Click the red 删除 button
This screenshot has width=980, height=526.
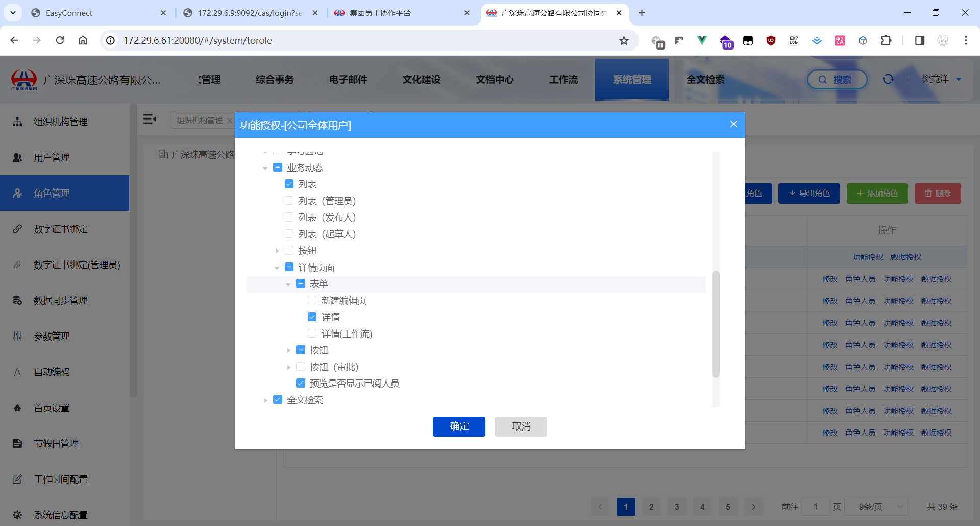[x=938, y=194]
